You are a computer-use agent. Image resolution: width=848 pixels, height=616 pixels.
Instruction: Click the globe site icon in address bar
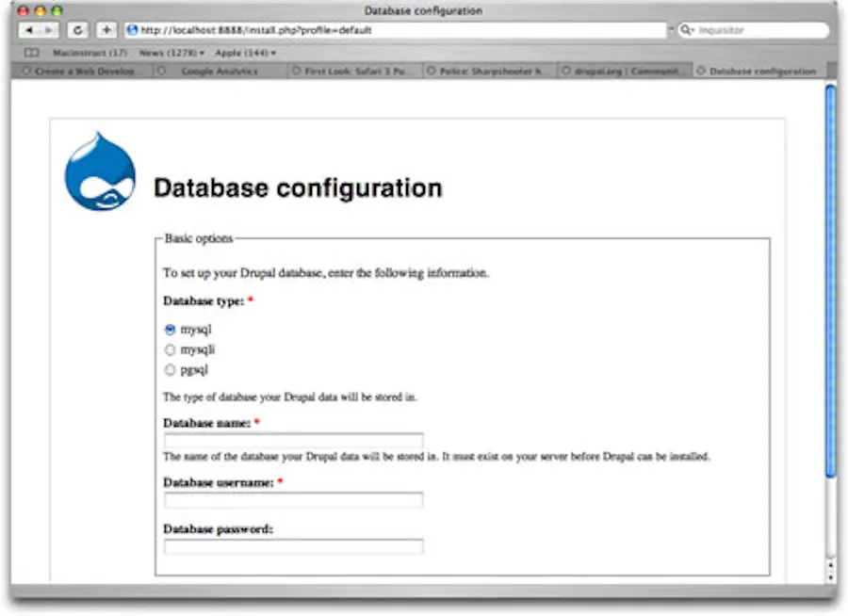point(132,31)
